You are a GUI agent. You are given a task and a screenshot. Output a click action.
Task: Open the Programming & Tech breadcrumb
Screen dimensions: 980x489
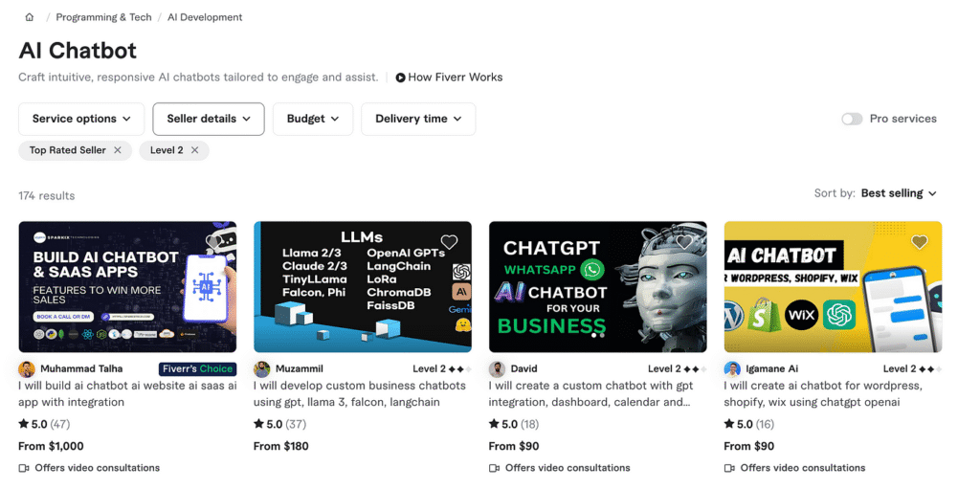coord(103,17)
